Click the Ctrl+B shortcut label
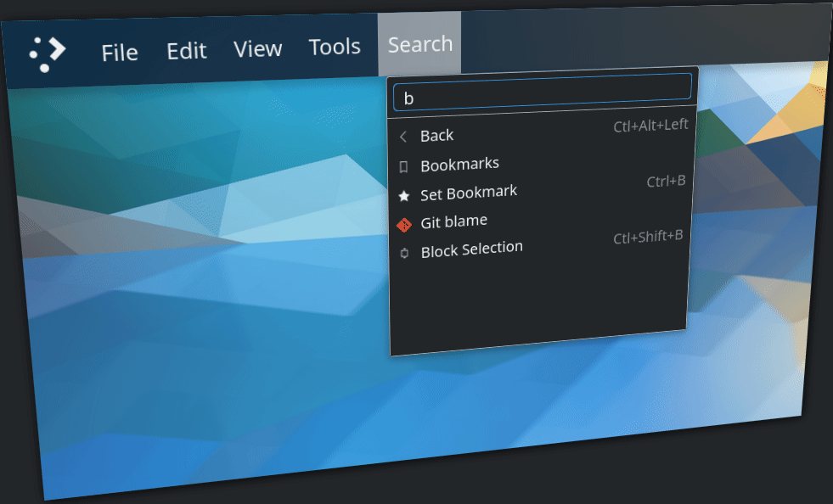Viewport: 833px width, 504px height. (666, 181)
